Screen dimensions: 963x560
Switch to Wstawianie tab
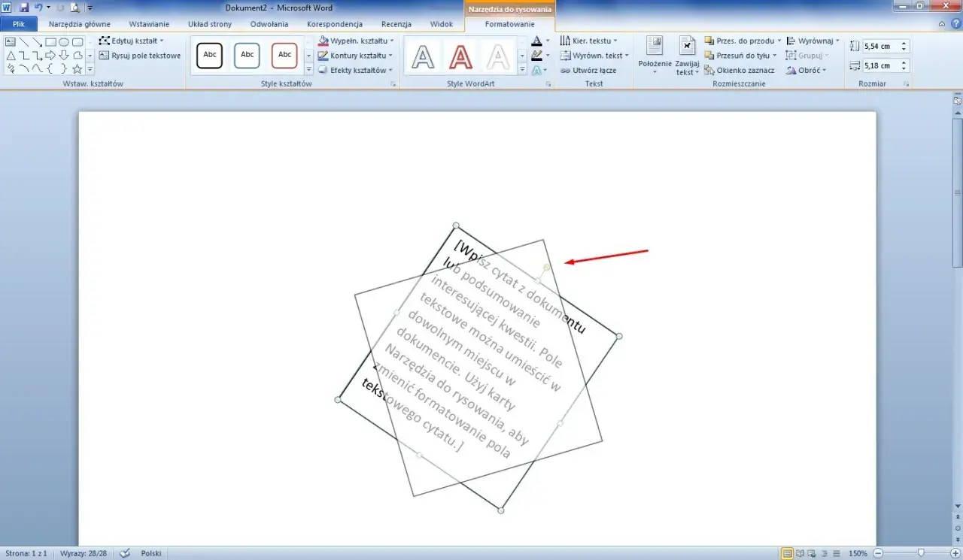tap(149, 24)
